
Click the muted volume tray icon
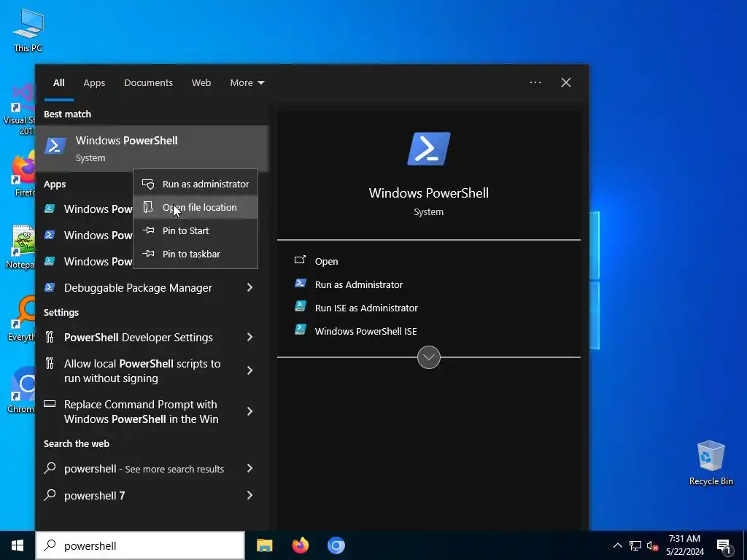(652, 545)
